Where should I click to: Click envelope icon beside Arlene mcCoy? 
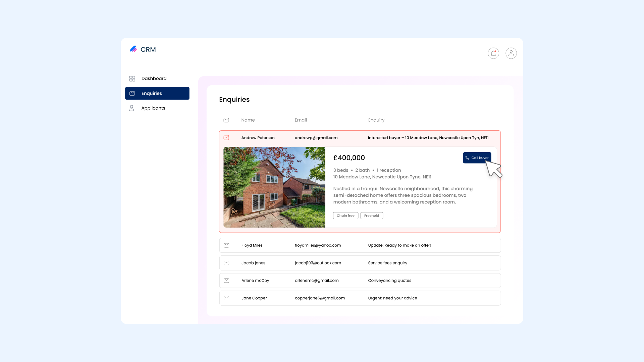pyautogui.click(x=226, y=281)
